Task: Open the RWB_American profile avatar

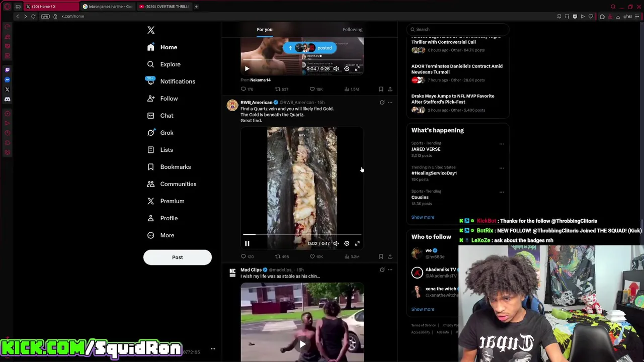Action: point(232,105)
